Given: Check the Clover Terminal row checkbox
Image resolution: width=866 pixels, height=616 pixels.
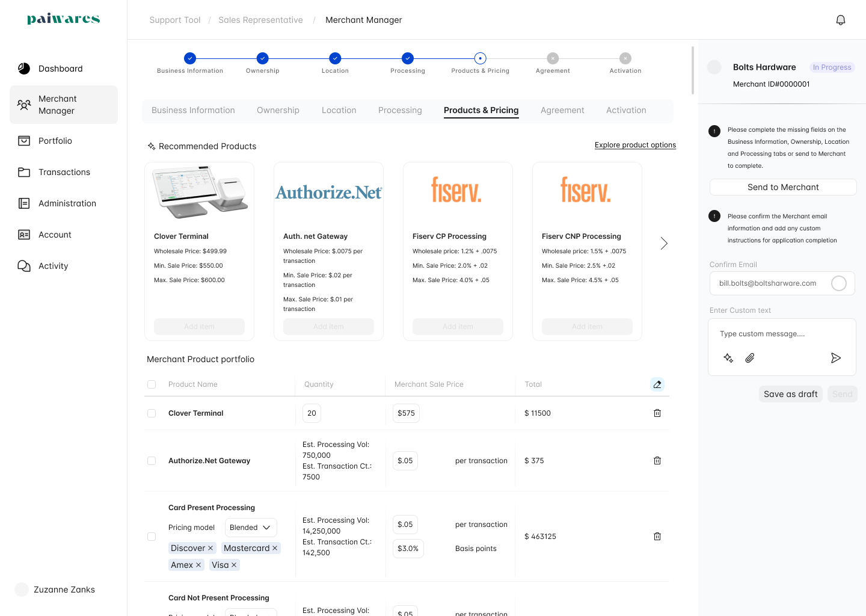Looking at the screenshot, I should coord(152,413).
